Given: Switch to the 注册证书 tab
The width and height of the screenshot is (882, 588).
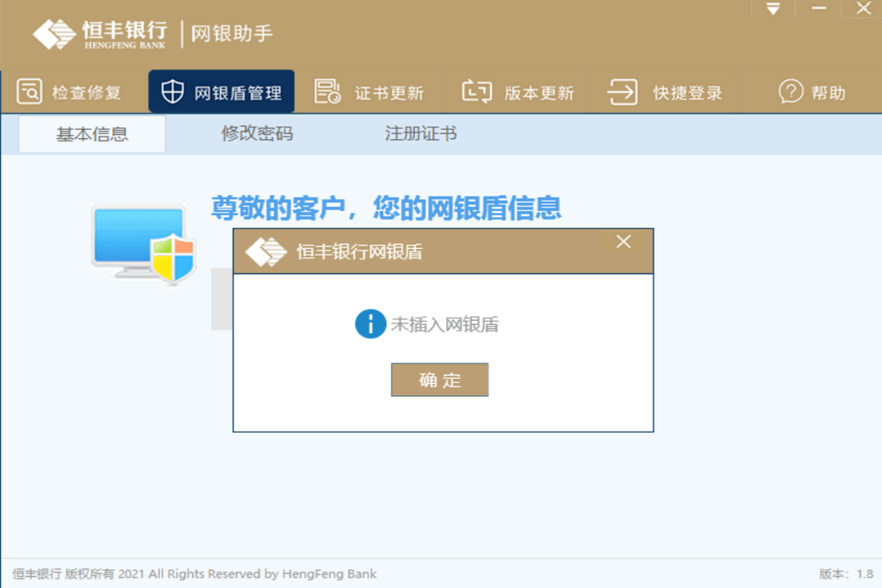Looking at the screenshot, I should (421, 133).
